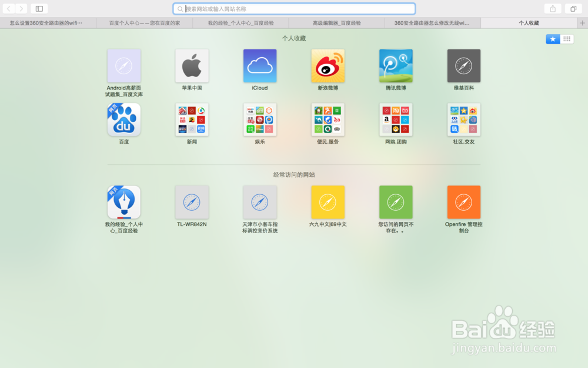
Task: Open 您访问的网页不存在 site icon
Action: (x=396, y=202)
